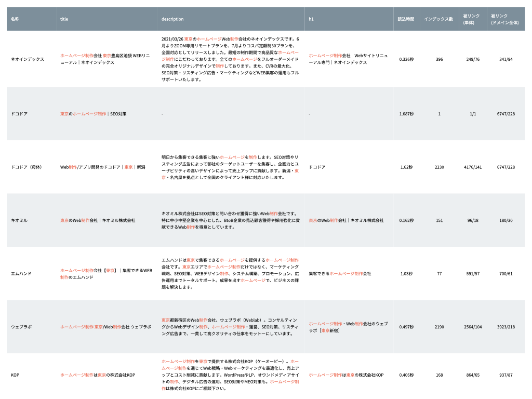
Task: Select the name cell "ドコドア（母体）"
Action: coord(26,167)
